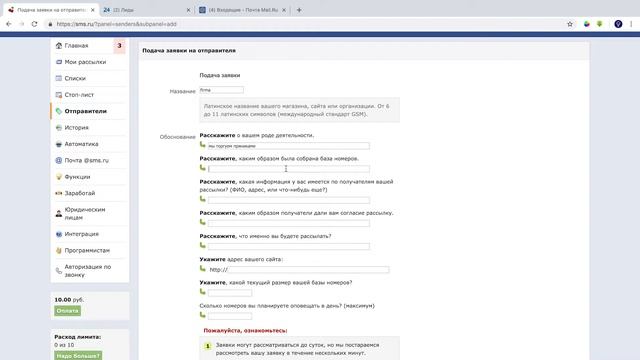640x360 pixels.
Task: Click the род деятельности text field
Action: click(289, 146)
